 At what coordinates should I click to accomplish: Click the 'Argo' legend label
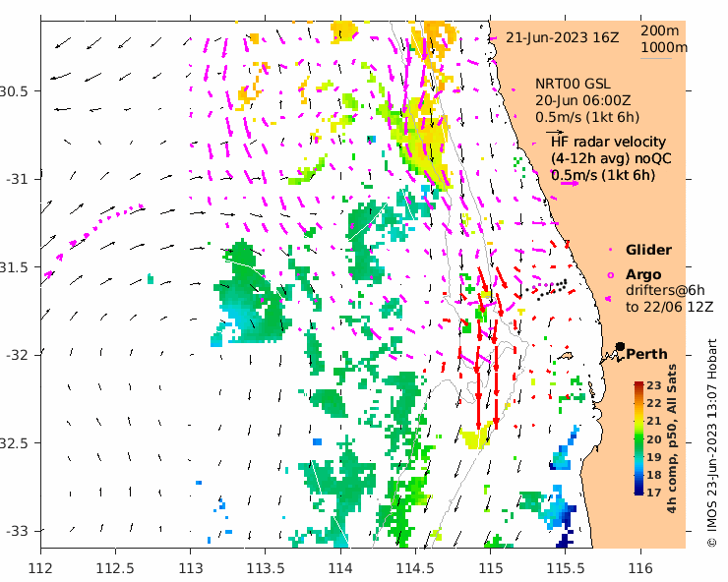point(643,274)
